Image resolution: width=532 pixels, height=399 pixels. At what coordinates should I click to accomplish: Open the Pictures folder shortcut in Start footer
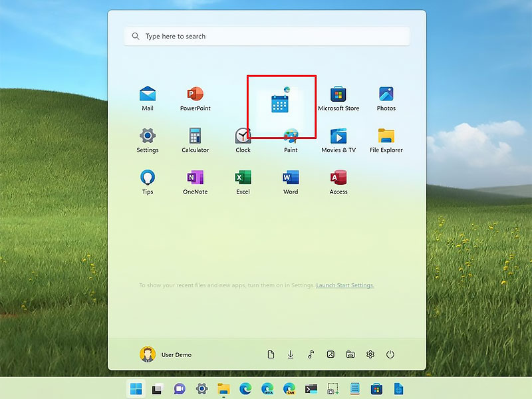coord(331,354)
